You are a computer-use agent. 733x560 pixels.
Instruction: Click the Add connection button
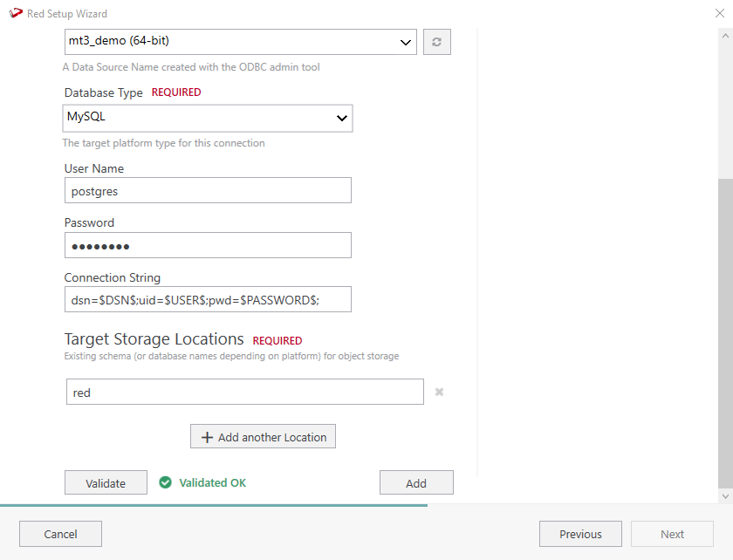(416, 483)
